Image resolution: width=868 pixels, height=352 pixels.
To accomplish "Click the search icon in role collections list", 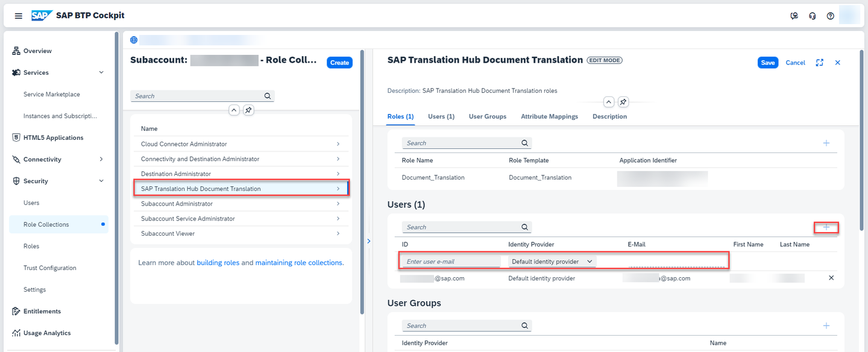I will pyautogui.click(x=268, y=96).
